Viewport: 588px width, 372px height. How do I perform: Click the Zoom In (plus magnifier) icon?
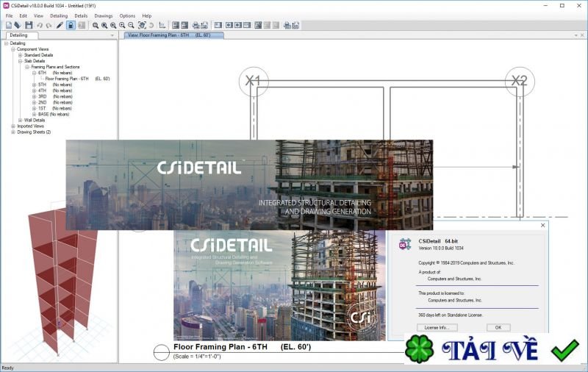122,25
